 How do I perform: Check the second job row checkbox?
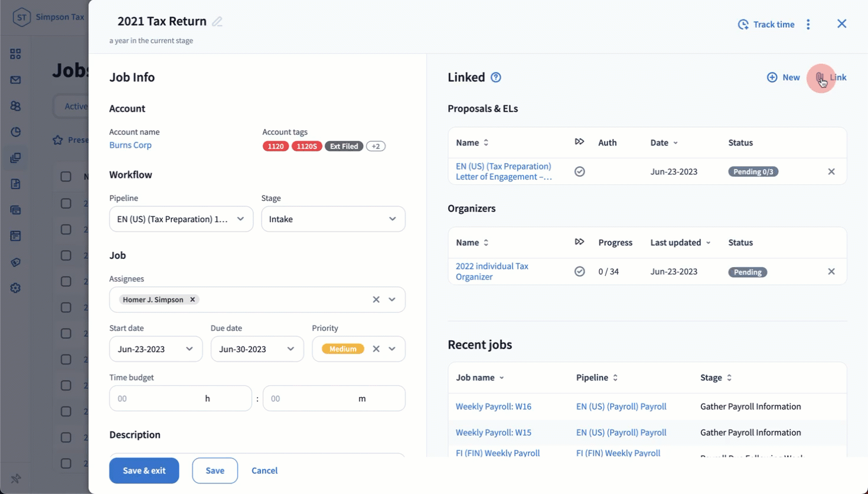[66, 229]
